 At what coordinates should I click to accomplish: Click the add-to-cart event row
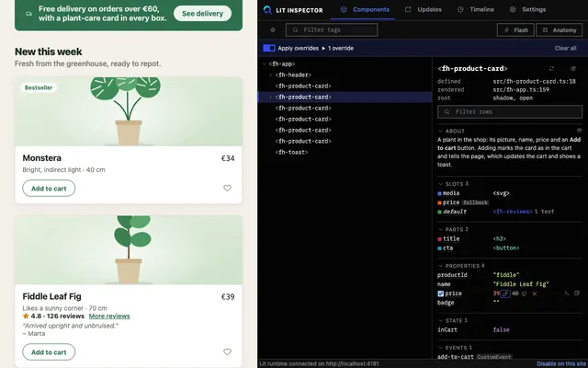pyautogui.click(x=510, y=357)
